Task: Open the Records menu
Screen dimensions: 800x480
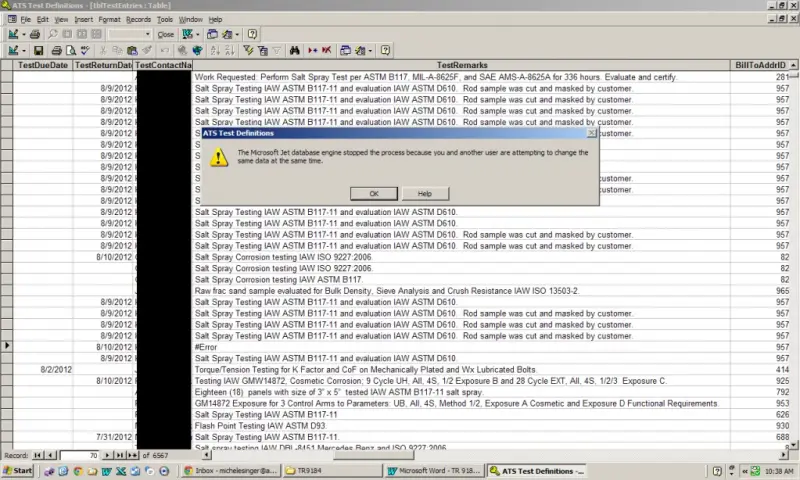Action: 138,19
